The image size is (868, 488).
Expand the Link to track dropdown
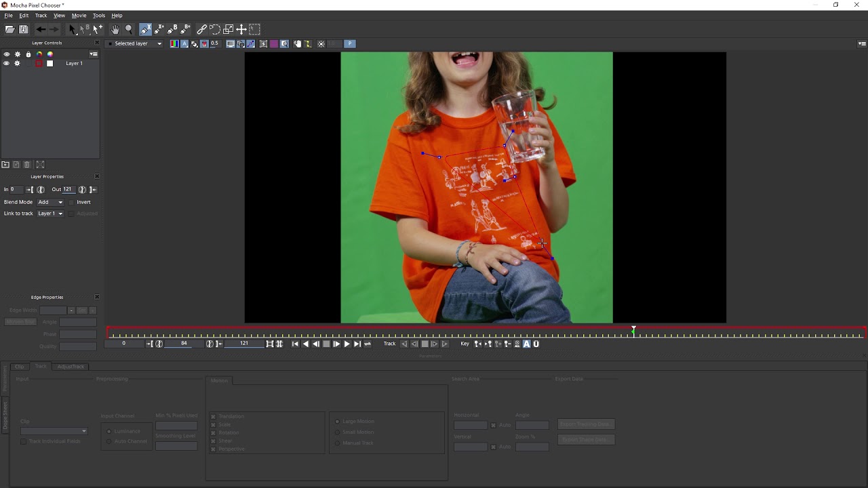coord(50,213)
